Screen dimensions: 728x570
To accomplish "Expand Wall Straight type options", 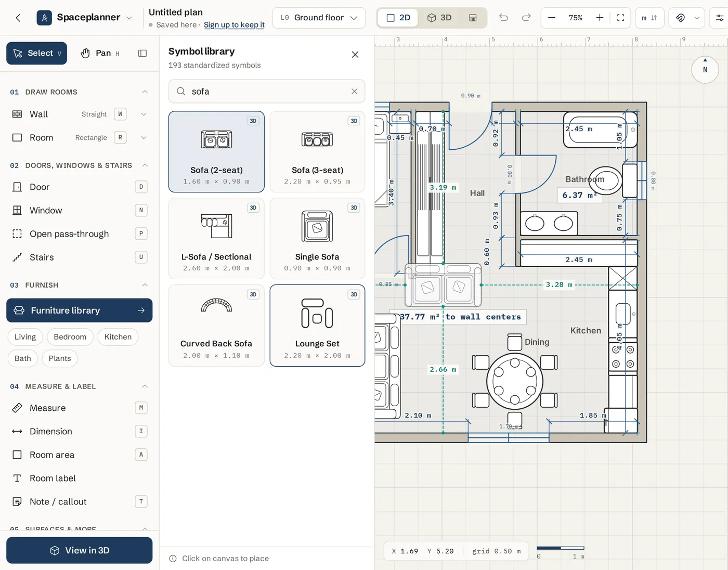I will click(144, 114).
